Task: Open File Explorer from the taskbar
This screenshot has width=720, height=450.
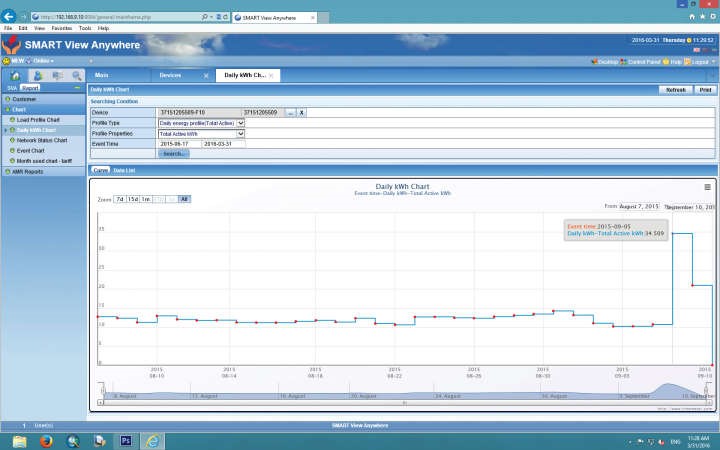Action: [x=19, y=442]
